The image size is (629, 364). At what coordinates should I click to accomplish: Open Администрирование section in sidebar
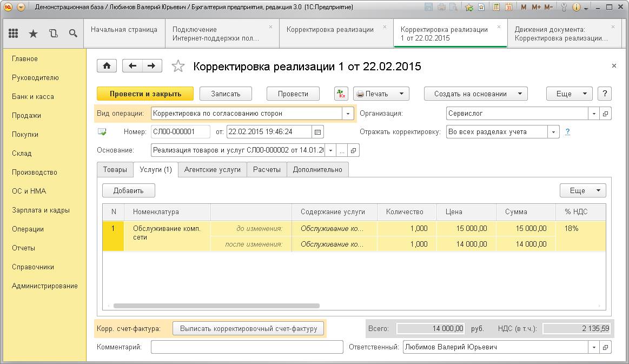(45, 286)
